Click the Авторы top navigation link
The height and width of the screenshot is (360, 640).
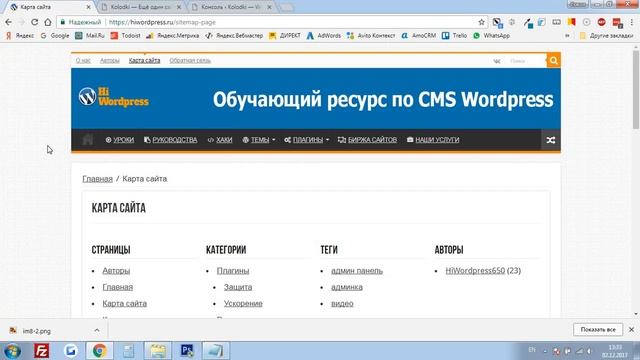pos(110,60)
